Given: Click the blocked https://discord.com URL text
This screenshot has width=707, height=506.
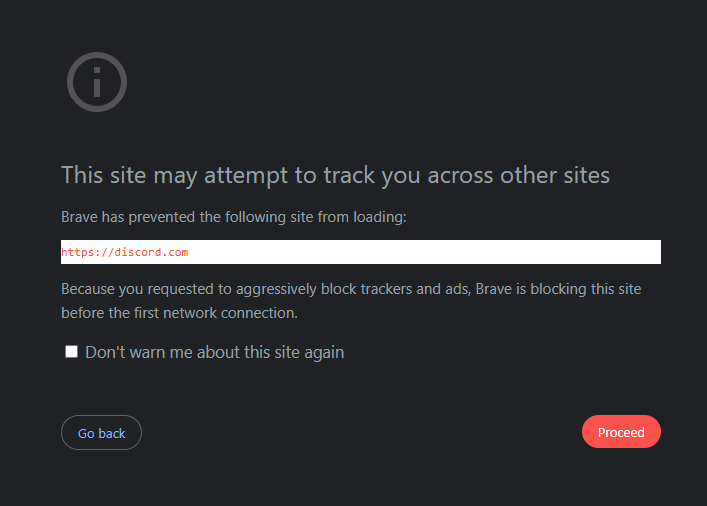Looking at the screenshot, I should pos(124,252).
